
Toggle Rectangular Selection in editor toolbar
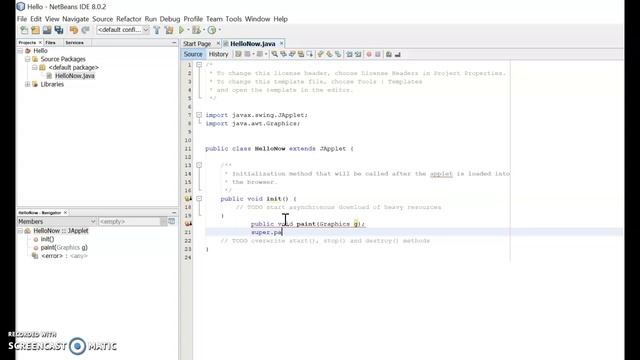pyautogui.click(x=310, y=54)
